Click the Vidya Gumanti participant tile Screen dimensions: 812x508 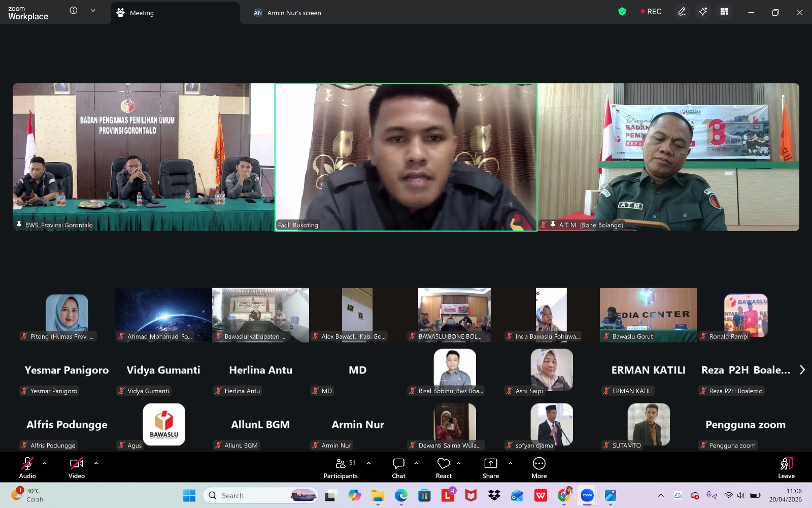[163, 370]
